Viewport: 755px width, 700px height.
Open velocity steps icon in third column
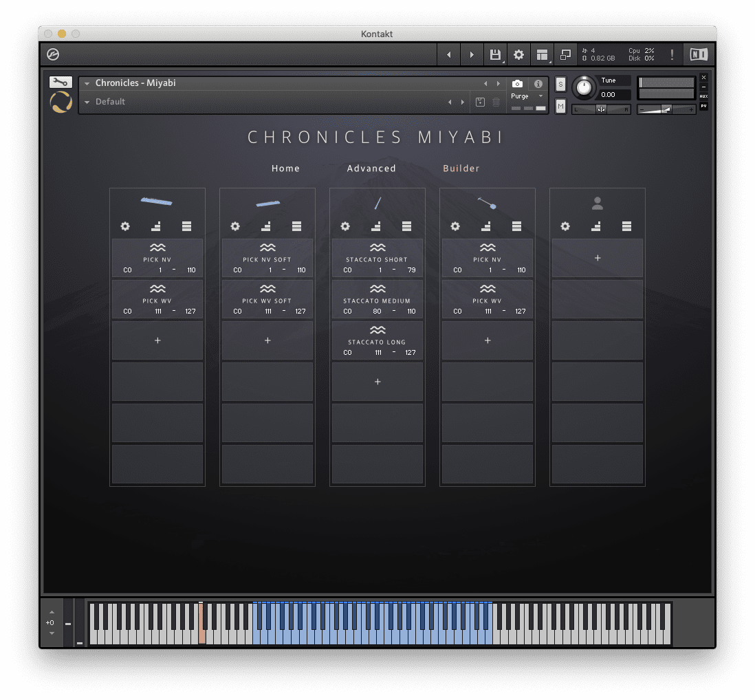[x=376, y=226]
